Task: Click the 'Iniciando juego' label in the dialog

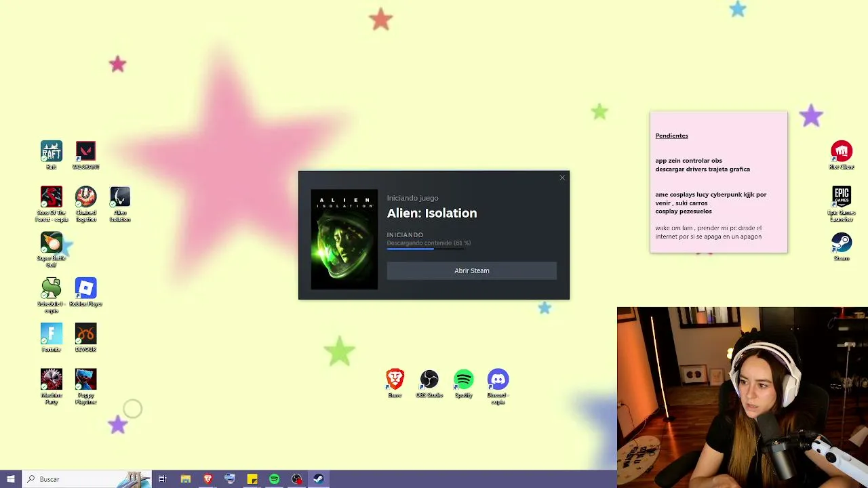Action: click(412, 198)
